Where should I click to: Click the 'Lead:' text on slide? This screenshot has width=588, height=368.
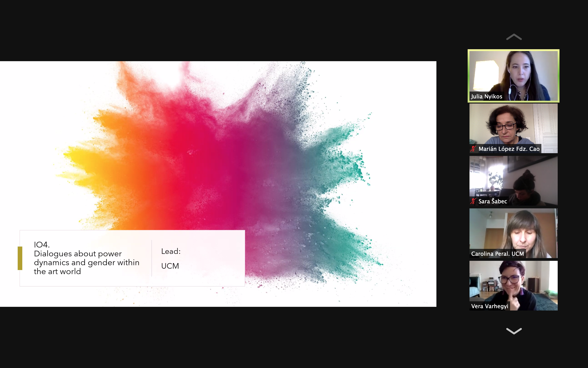point(171,251)
